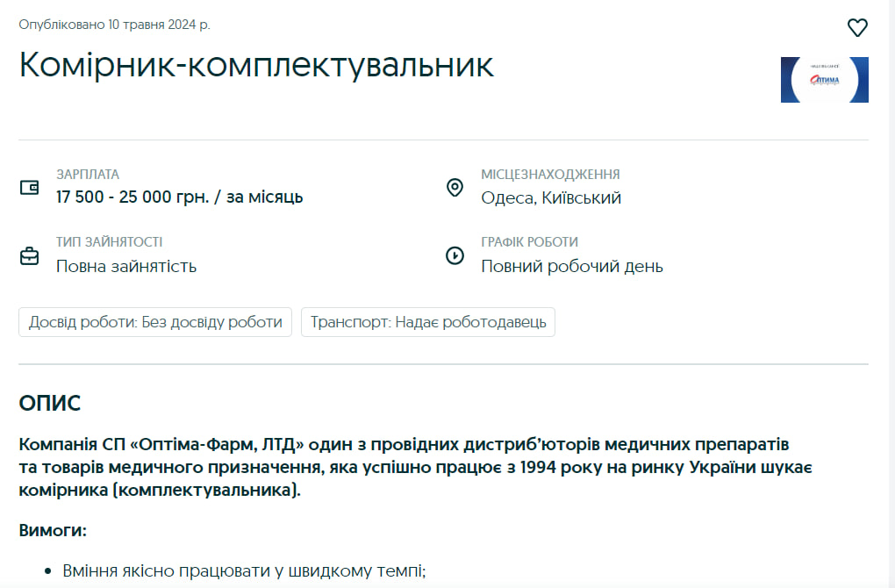Open the Оптіма company logo

click(823, 80)
